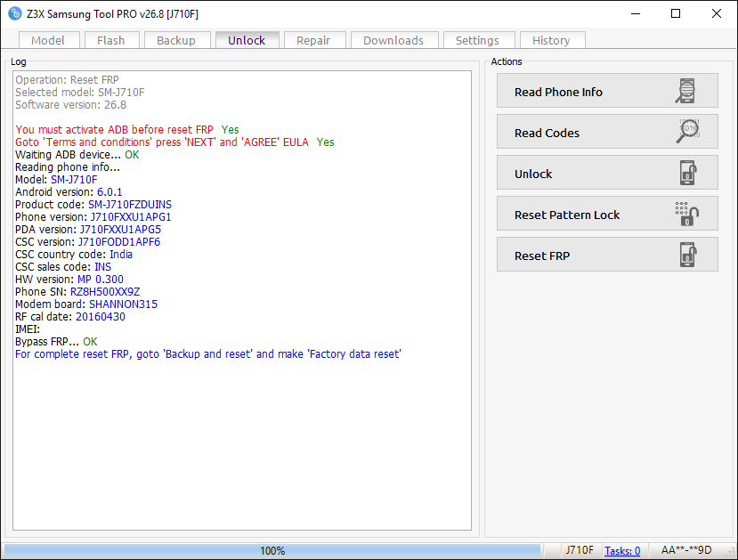Go to the Downloads tab
738x560 pixels.
pyautogui.click(x=393, y=40)
